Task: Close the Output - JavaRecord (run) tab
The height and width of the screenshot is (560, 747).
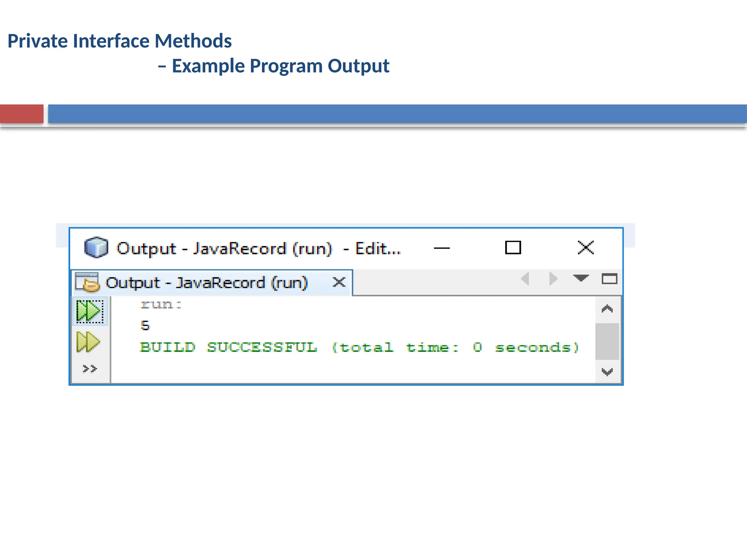Action: pos(339,282)
